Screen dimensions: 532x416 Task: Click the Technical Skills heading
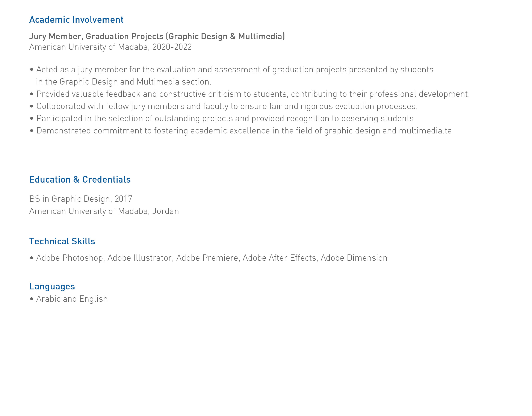coord(62,241)
